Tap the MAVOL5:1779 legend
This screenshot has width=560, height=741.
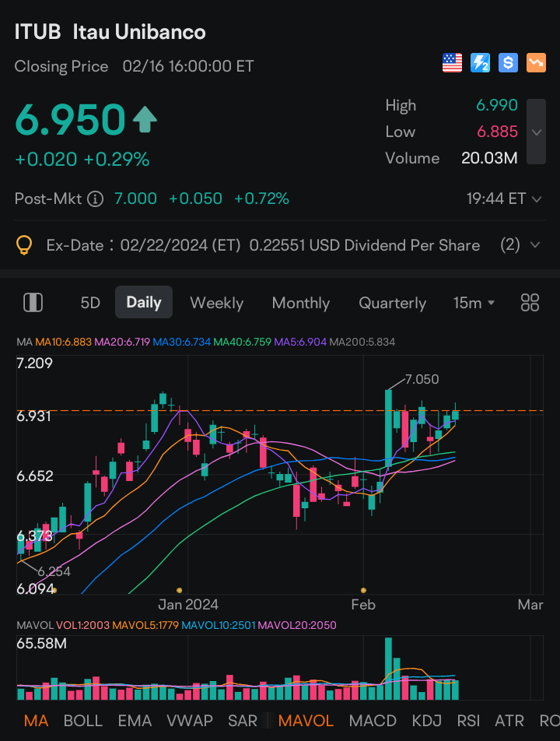145,625
